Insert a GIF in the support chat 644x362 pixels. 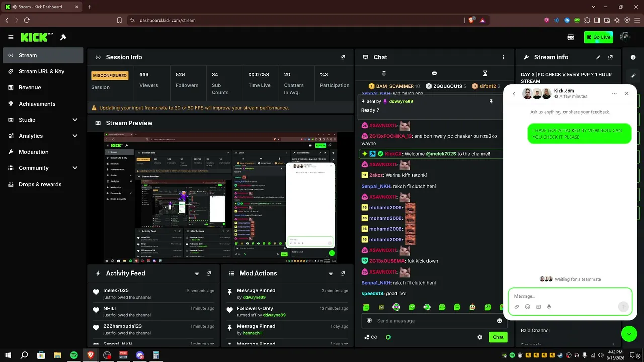538,307
